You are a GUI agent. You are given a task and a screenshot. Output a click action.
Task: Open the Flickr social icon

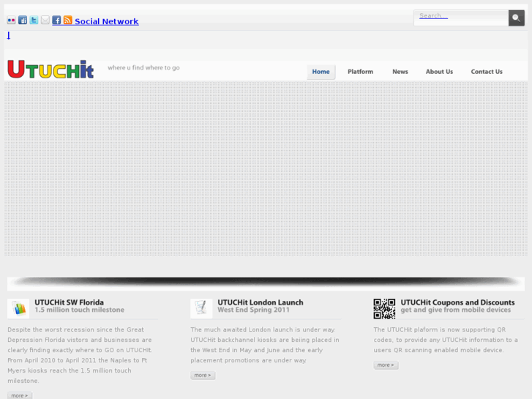click(11, 20)
